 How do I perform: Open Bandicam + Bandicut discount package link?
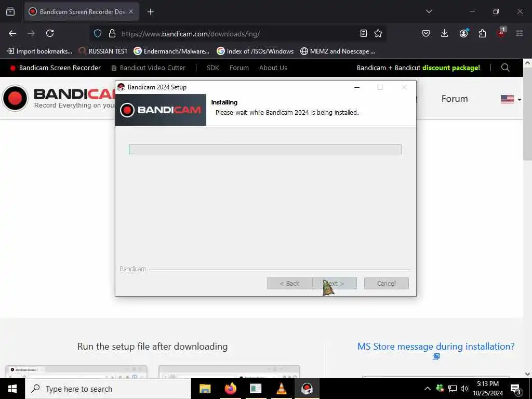418,68
